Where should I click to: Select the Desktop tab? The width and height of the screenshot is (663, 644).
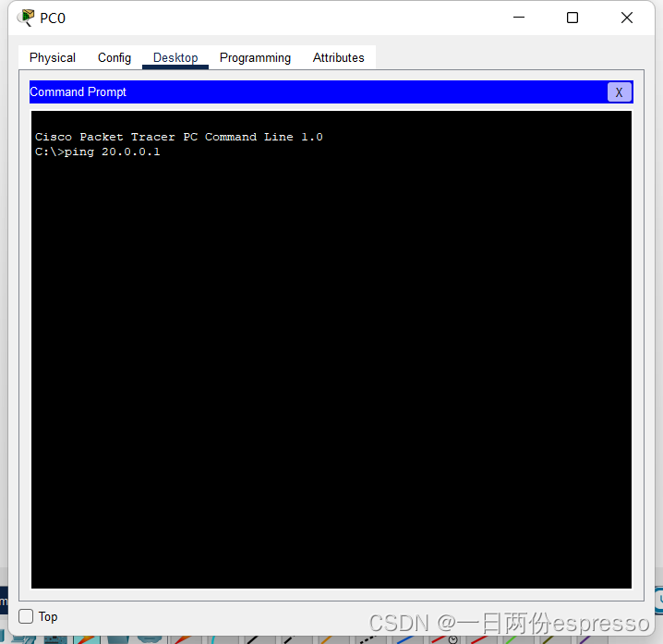pos(175,57)
